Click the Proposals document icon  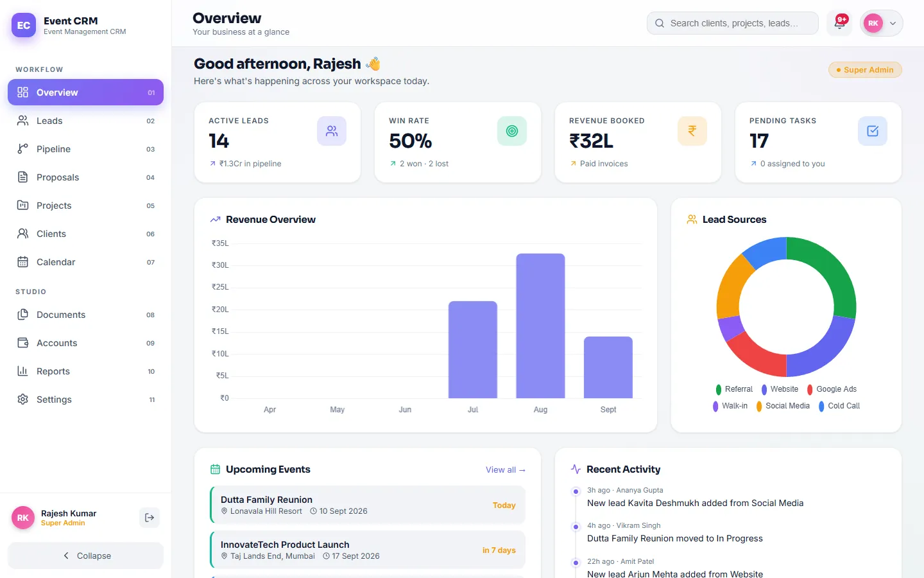(x=23, y=177)
